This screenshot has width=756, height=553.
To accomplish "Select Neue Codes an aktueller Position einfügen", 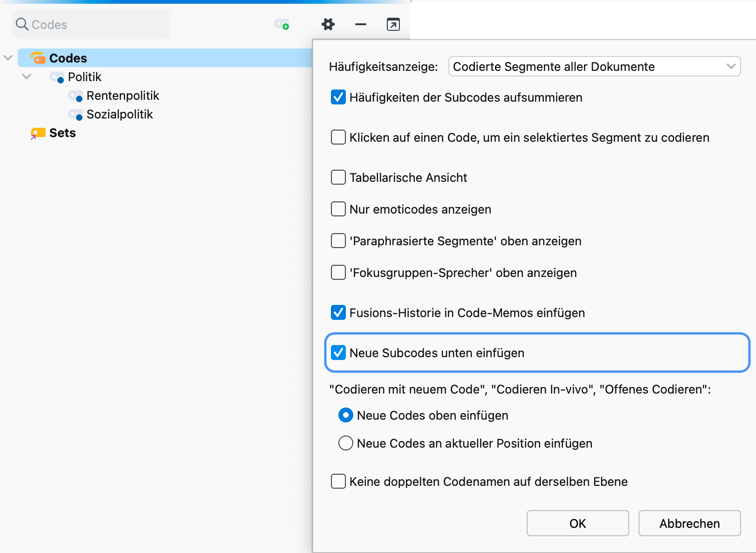I will click(346, 443).
